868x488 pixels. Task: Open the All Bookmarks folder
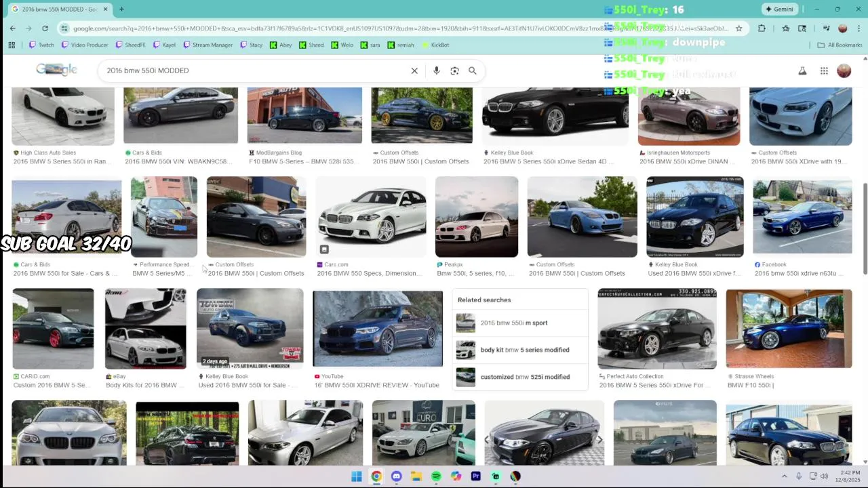840,45
